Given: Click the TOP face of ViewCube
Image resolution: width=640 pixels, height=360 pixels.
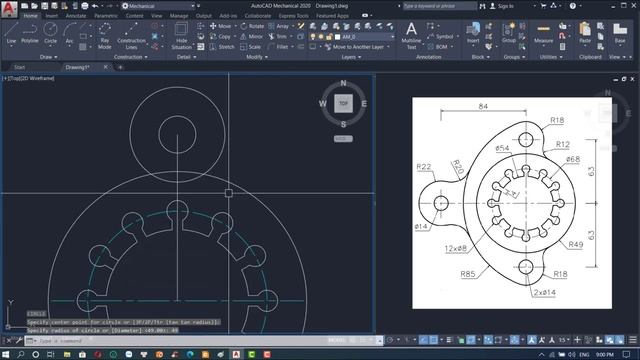Looking at the screenshot, I should pyautogui.click(x=343, y=103).
